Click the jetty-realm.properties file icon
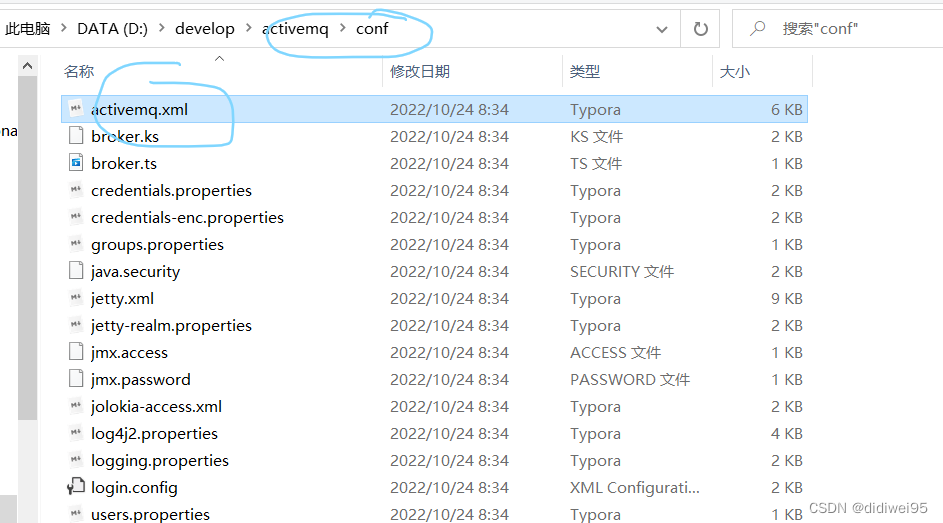The width and height of the screenshot is (943, 523). click(76, 325)
